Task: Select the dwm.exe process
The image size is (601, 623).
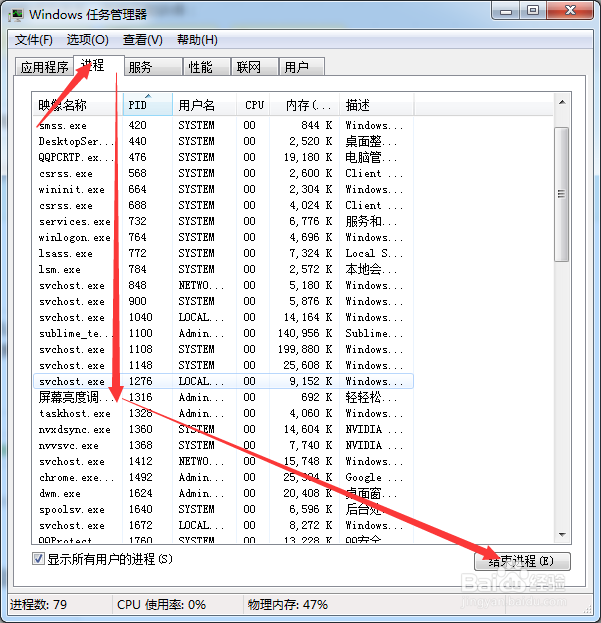Action: point(223,493)
